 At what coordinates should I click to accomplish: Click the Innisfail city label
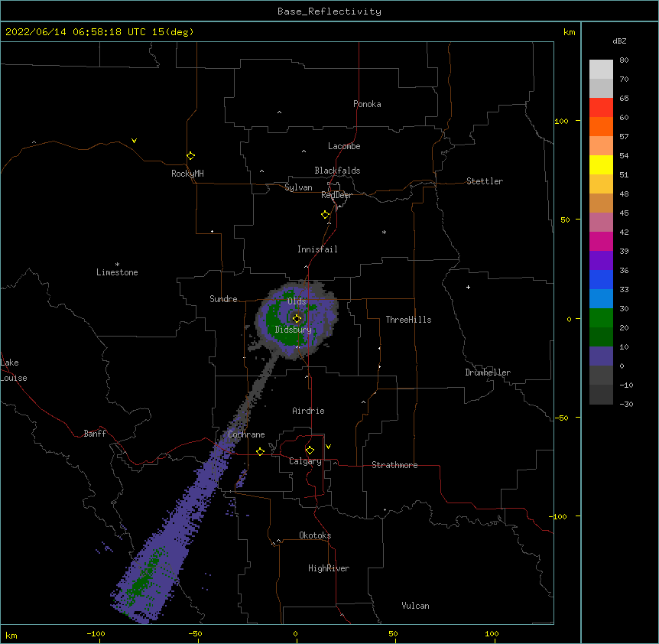(x=317, y=249)
